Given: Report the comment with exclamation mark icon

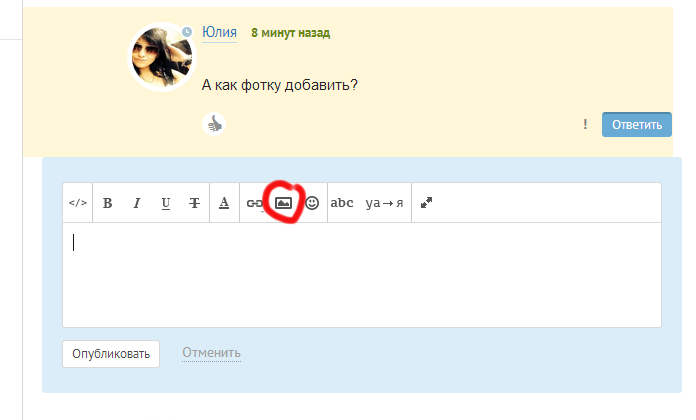Looking at the screenshot, I should (x=585, y=125).
